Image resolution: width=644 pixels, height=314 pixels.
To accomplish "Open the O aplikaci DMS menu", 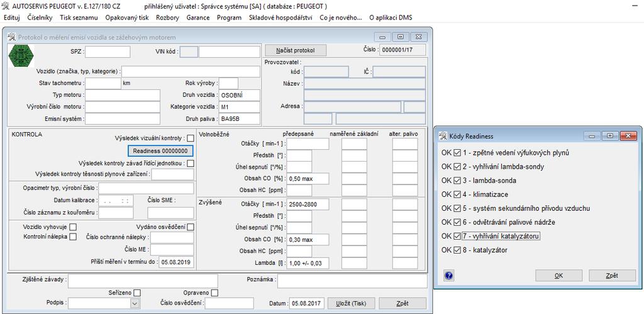I will coord(391,18).
